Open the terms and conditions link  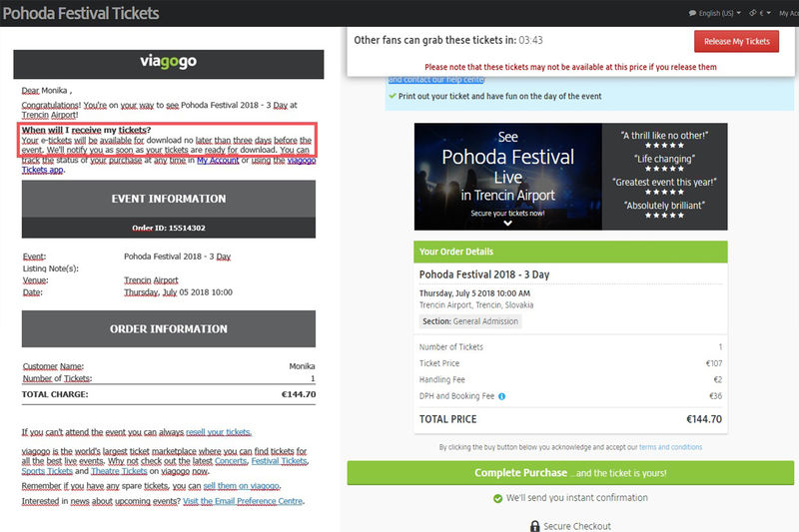click(x=670, y=447)
